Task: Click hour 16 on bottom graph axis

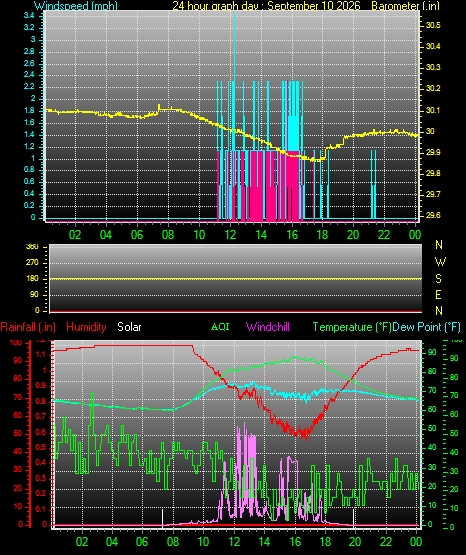Action: [295, 542]
